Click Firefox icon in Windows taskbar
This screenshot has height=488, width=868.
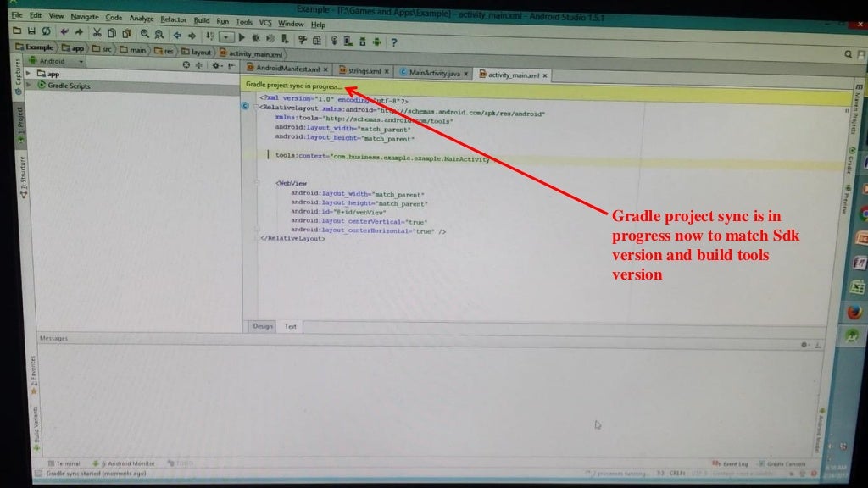[854, 312]
